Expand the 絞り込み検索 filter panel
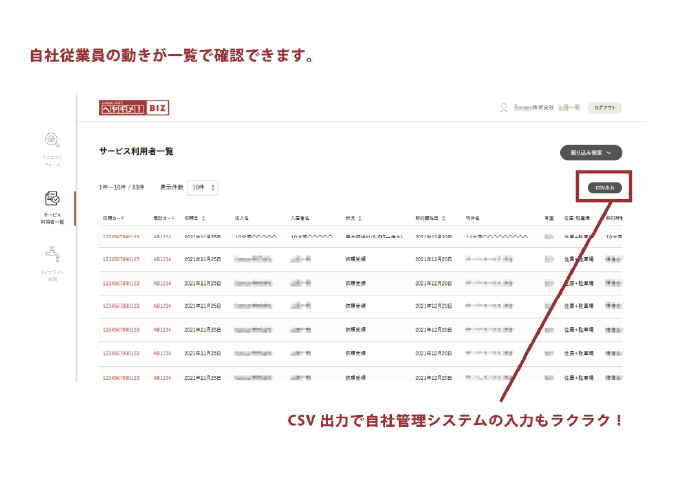This screenshot has height=477, width=677. (x=592, y=153)
